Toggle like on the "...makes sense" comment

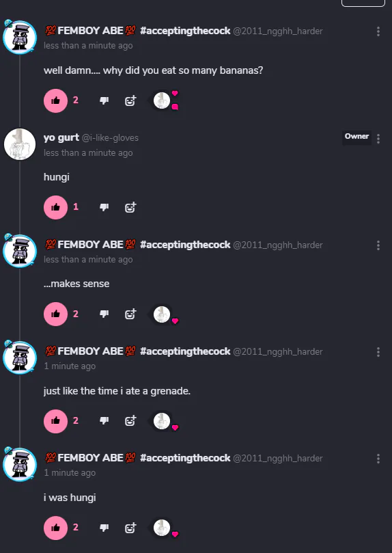tap(55, 314)
